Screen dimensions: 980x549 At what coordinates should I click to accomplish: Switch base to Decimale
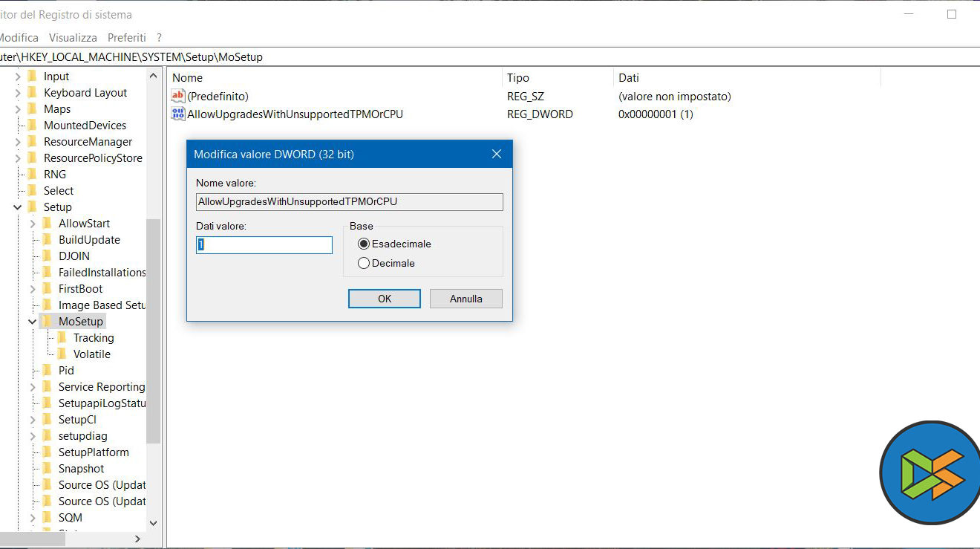click(364, 263)
